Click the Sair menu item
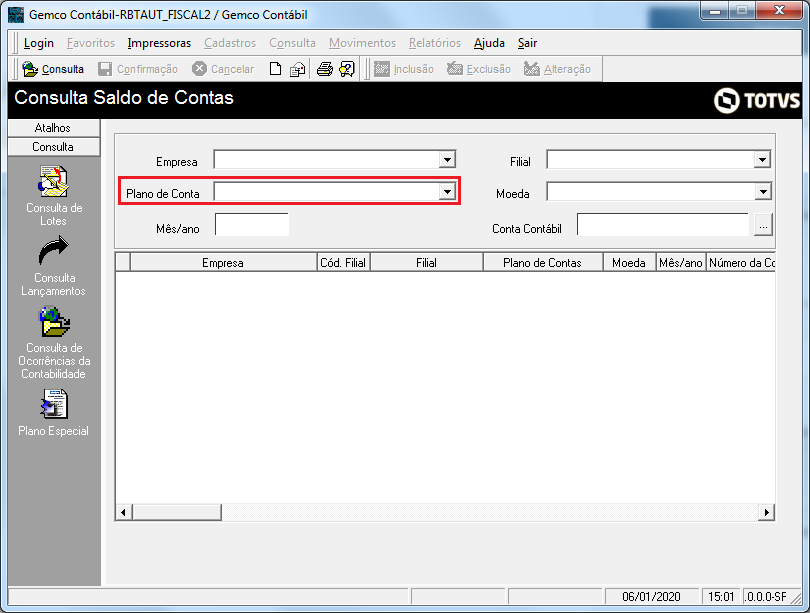Image resolution: width=810 pixels, height=613 pixels. point(527,43)
